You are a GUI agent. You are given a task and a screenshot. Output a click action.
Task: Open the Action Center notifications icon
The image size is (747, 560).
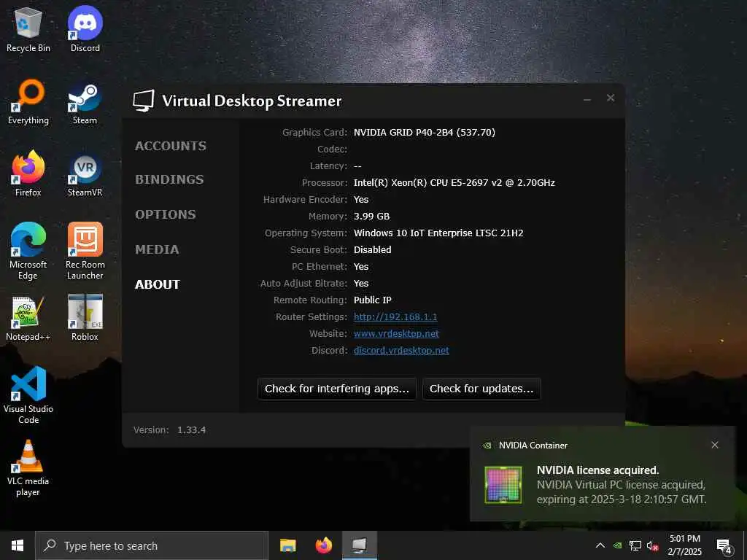point(724,545)
